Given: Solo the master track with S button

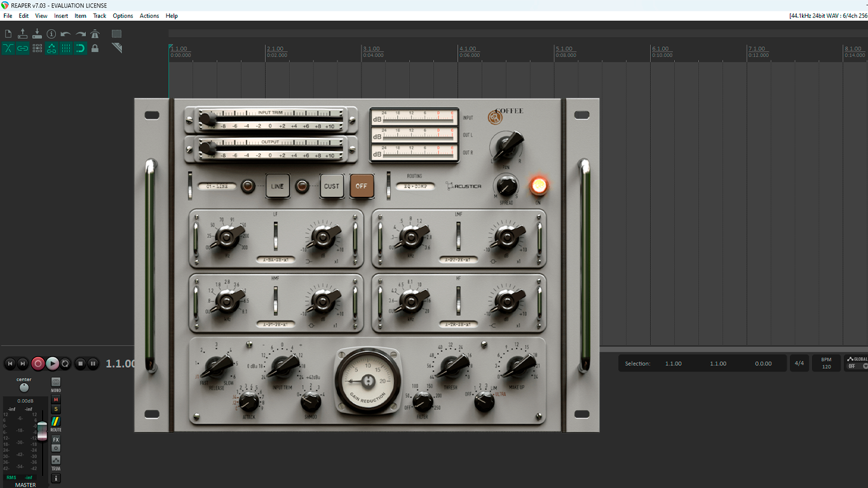Looking at the screenshot, I should [56, 409].
